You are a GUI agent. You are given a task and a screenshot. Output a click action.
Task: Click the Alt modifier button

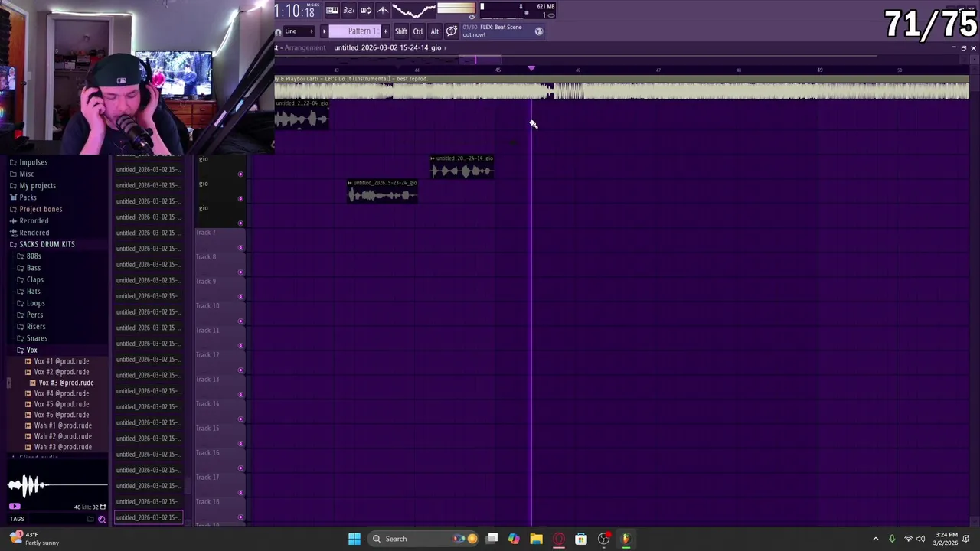(435, 31)
